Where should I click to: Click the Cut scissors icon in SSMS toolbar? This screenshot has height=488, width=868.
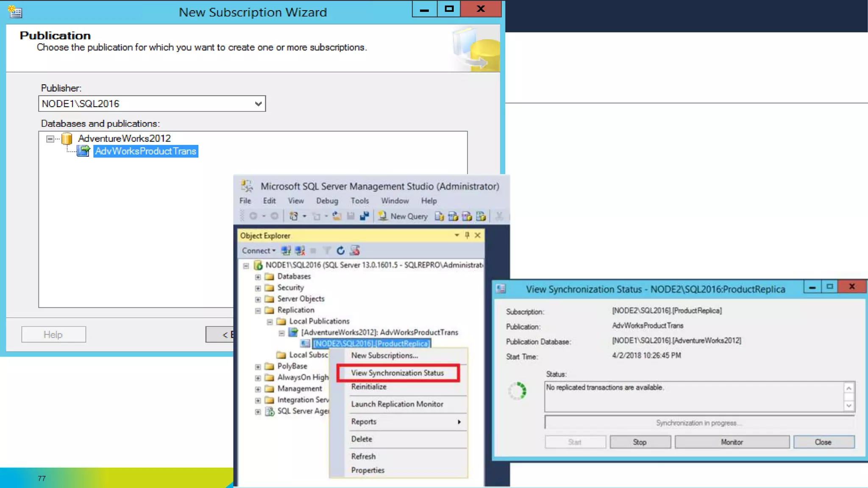(499, 216)
